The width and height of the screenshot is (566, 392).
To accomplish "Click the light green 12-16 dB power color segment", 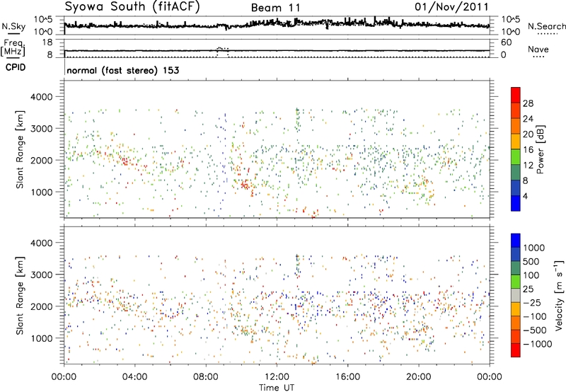I will [516, 157].
